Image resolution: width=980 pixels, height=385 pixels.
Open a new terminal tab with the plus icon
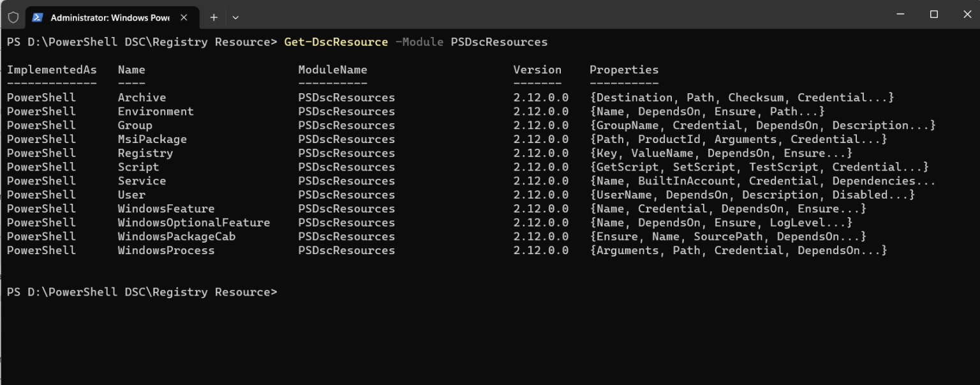click(x=212, y=17)
